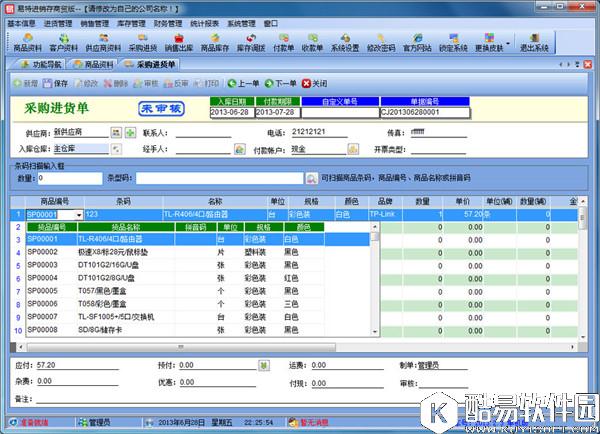
Task: Click the 新增 button
Action: click(x=26, y=83)
